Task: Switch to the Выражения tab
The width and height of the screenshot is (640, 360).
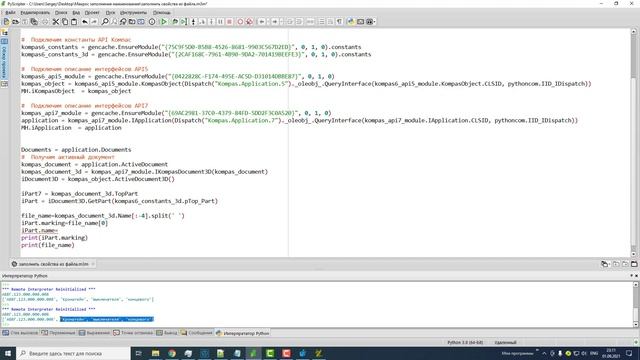Action: 95,333
